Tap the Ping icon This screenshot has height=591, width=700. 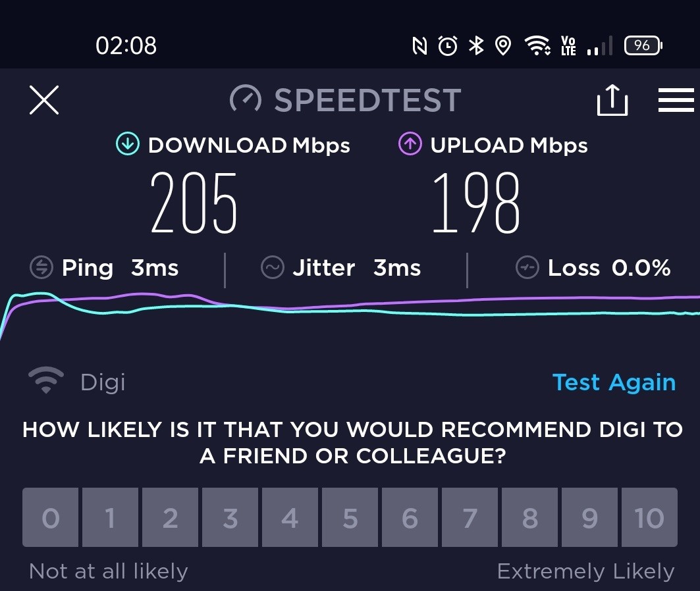click(x=41, y=268)
